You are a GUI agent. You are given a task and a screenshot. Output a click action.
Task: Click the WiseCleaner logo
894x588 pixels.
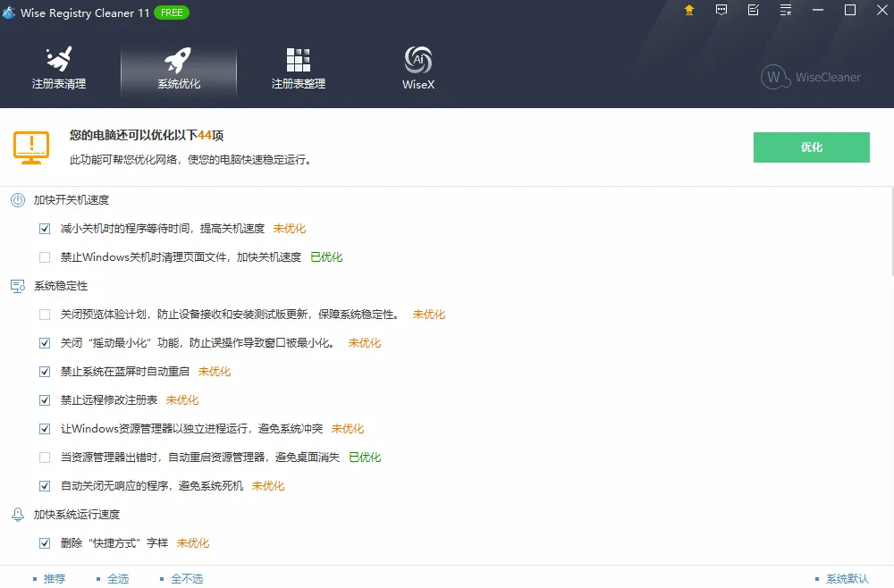[x=810, y=78]
